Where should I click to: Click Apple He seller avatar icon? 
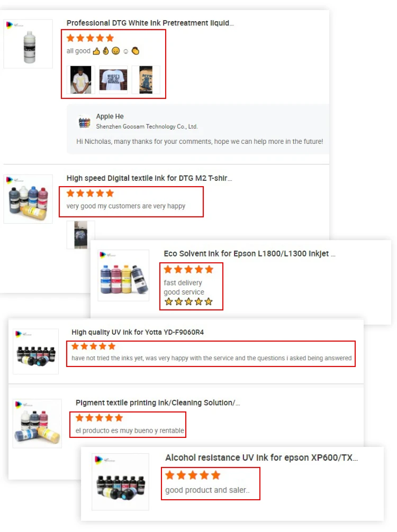coord(85,122)
